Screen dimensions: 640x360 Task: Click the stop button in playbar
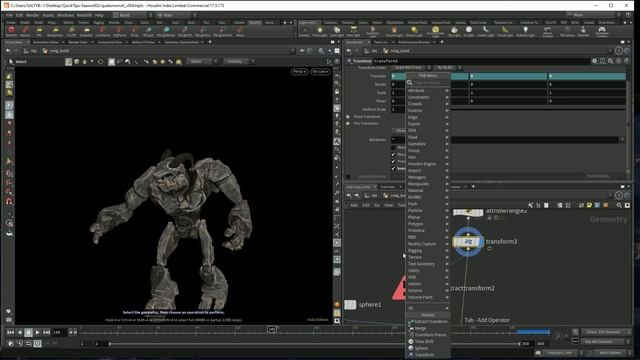(x=28, y=333)
